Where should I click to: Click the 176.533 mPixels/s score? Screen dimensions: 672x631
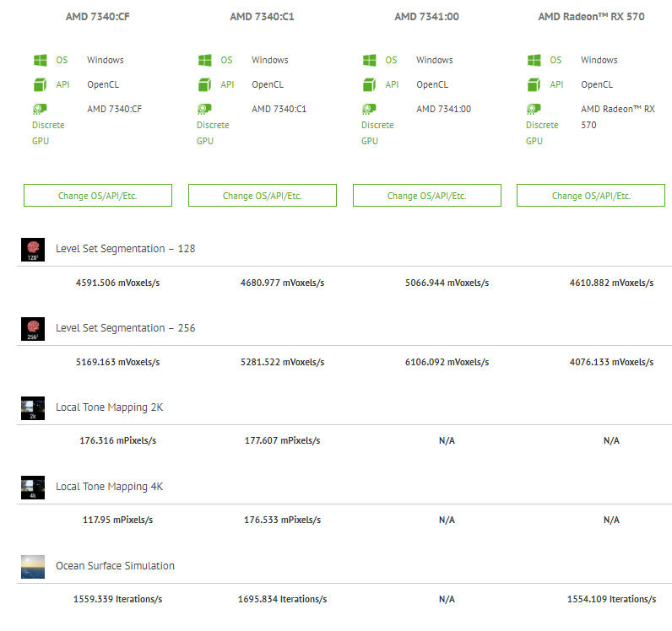pos(283,520)
